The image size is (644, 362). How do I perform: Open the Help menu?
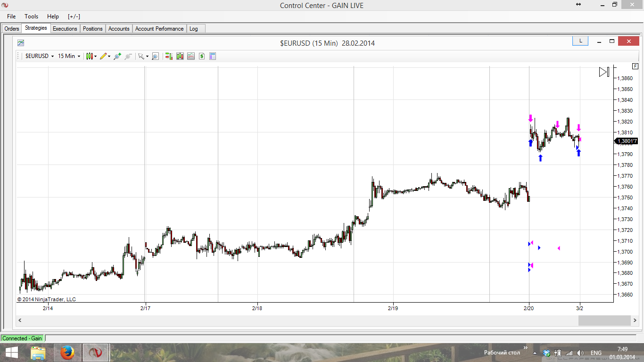(x=53, y=16)
